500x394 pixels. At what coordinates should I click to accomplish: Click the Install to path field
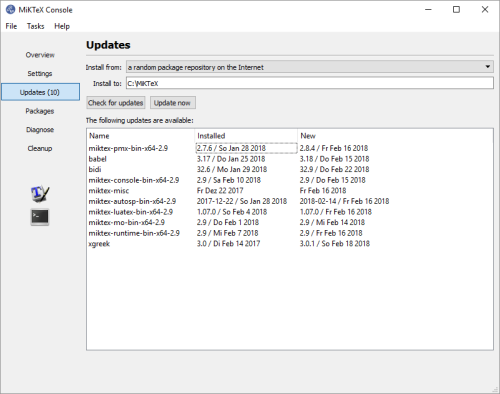310,83
